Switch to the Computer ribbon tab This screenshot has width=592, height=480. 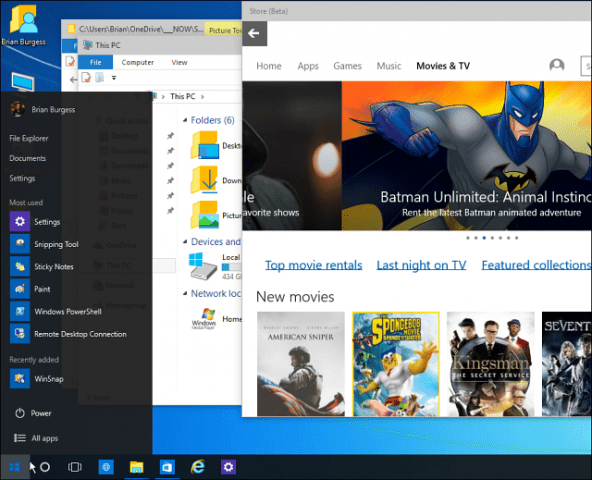[x=137, y=62]
